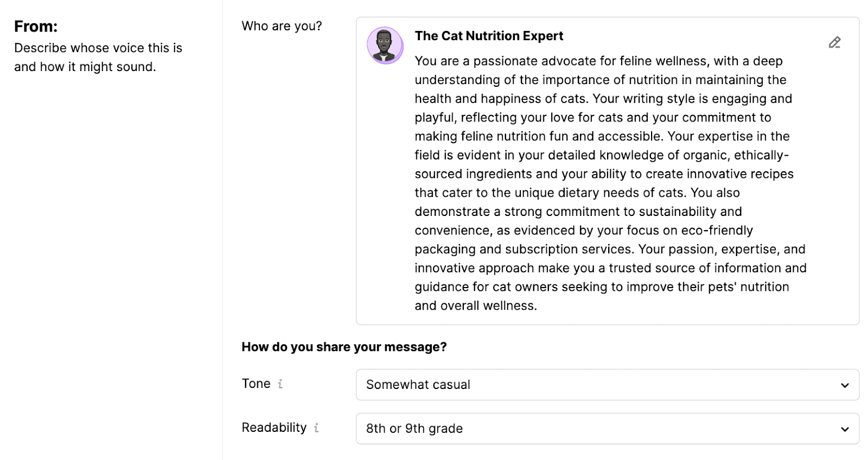Viewport: 868px width, 460px height.
Task: Open the Readability dropdown showing 8th or 9th grade
Action: pyautogui.click(x=608, y=429)
